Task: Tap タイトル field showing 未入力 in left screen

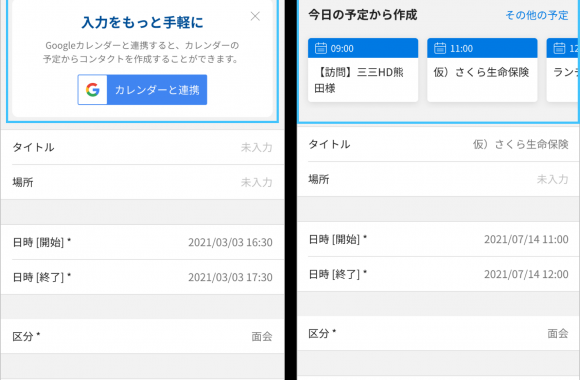Action: point(142,147)
